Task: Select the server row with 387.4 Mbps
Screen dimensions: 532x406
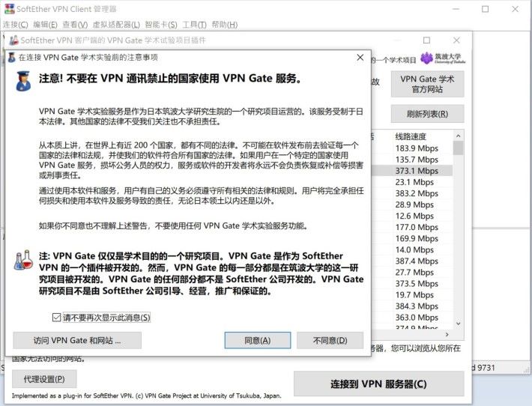Action: [x=411, y=261]
